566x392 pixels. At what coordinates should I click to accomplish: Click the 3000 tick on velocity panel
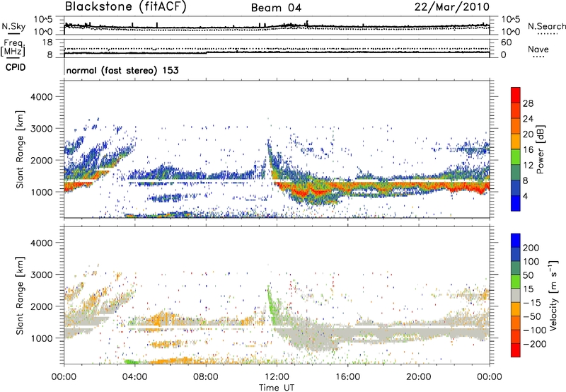point(41,275)
